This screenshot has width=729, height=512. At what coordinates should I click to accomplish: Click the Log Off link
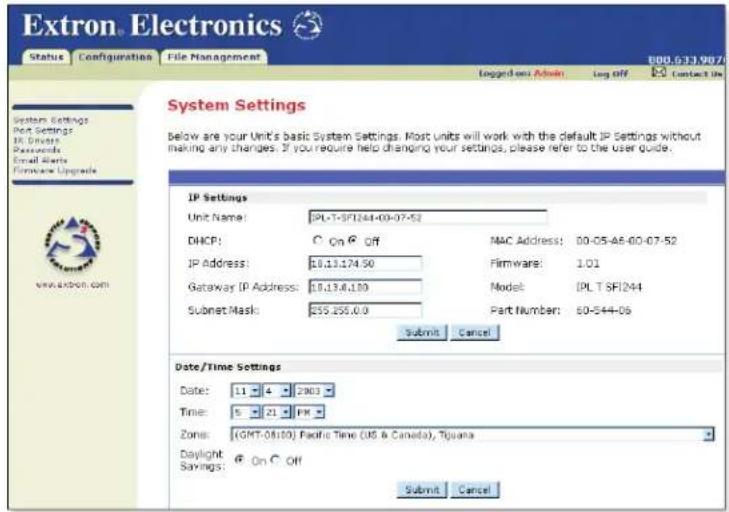610,73
